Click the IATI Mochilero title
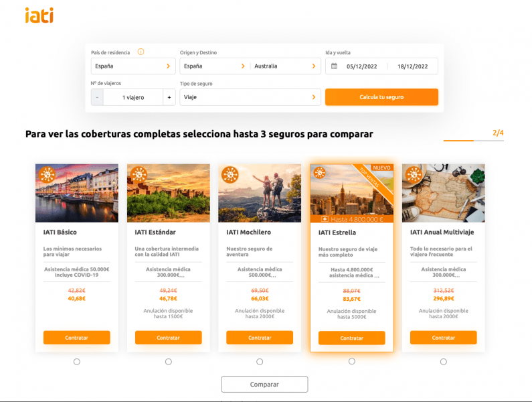The image size is (532, 402). 249,232
